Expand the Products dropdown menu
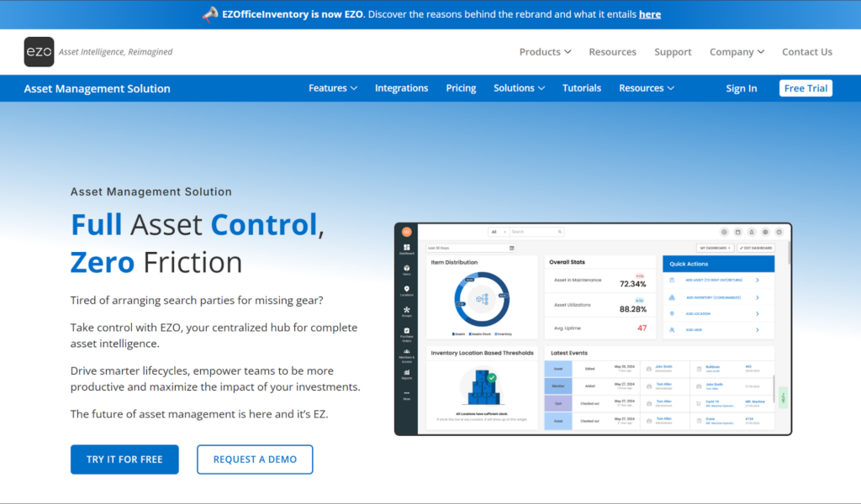 pos(545,52)
